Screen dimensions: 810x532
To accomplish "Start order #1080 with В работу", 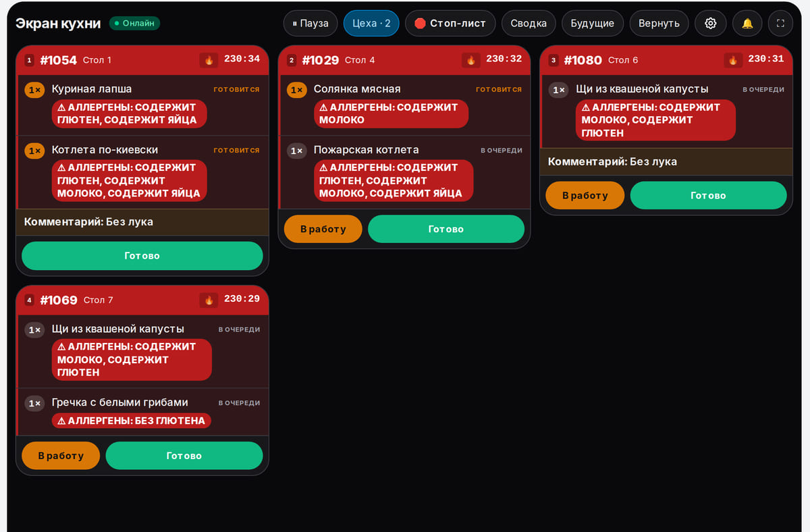I will pos(585,195).
